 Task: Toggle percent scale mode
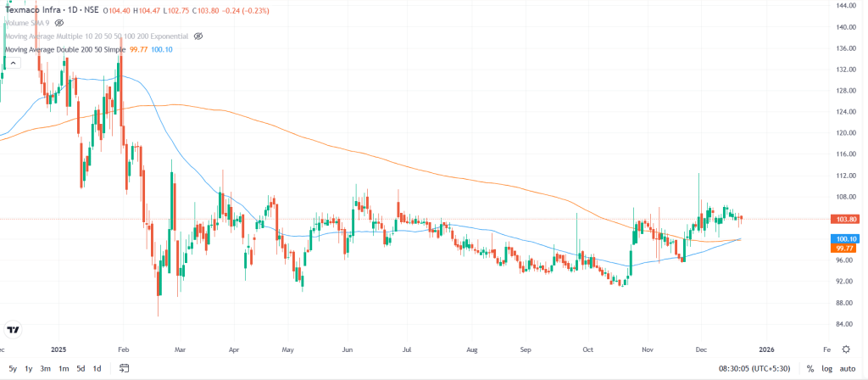(810, 368)
